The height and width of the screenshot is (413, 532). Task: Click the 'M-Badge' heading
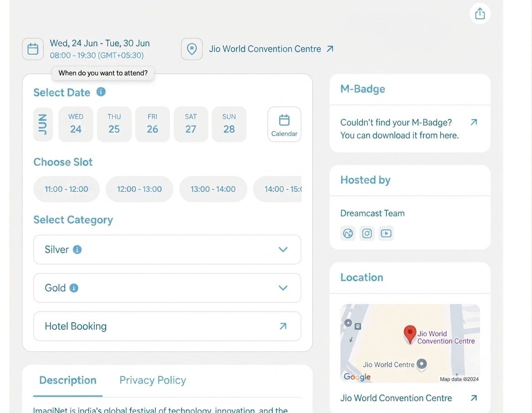point(363,89)
